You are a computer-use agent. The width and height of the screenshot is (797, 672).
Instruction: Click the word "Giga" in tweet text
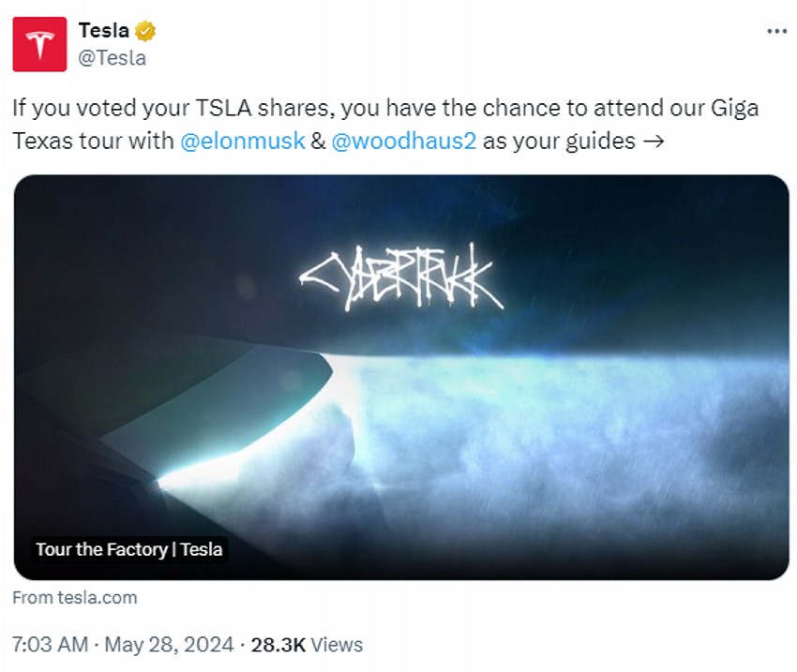(736, 108)
